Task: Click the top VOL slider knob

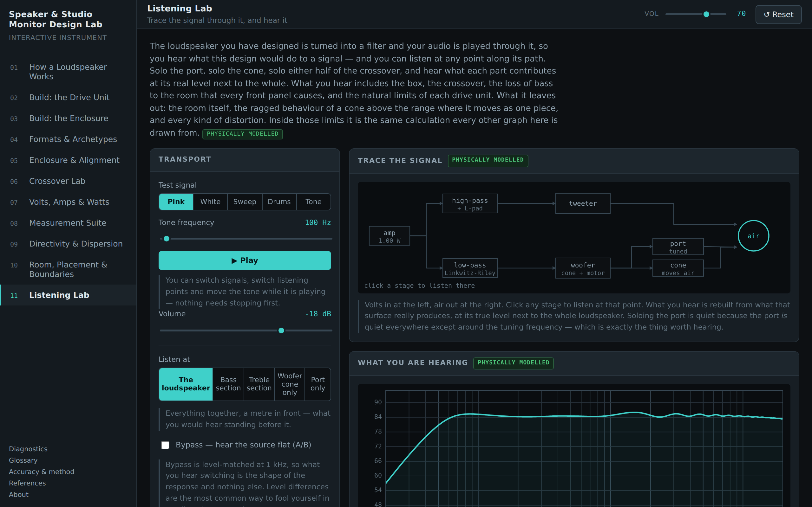Action: click(x=706, y=15)
